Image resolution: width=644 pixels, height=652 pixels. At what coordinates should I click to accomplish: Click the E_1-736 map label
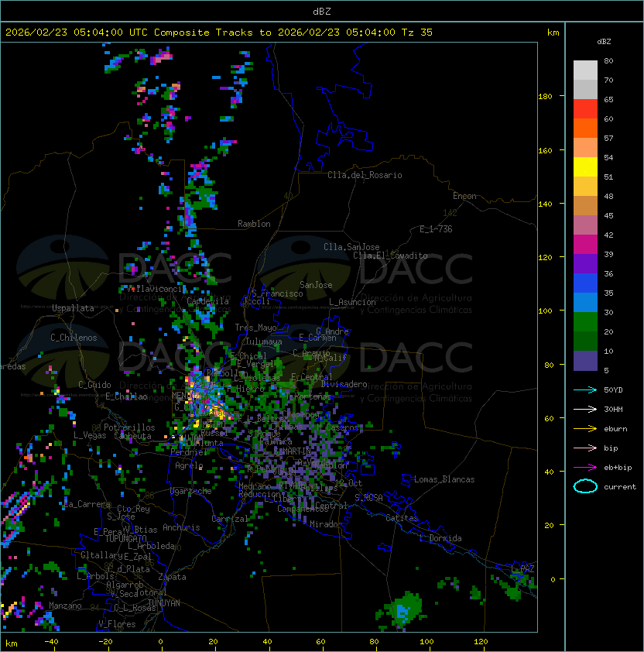(436, 229)
